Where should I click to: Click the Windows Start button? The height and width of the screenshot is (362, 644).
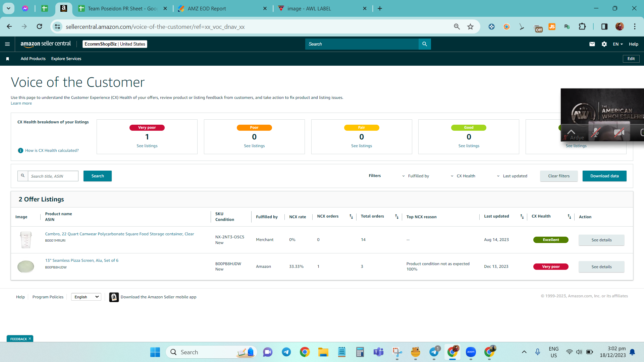click(x=155, y=352)
